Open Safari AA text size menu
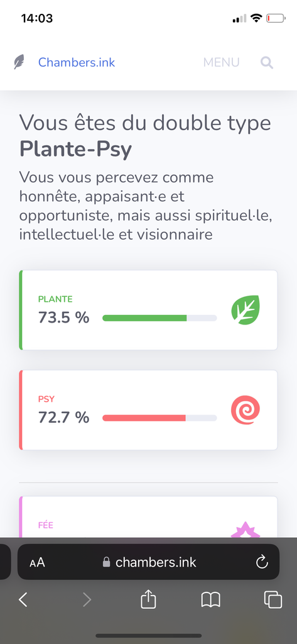Viewport: 297px width, 644px height. (37, 562)
